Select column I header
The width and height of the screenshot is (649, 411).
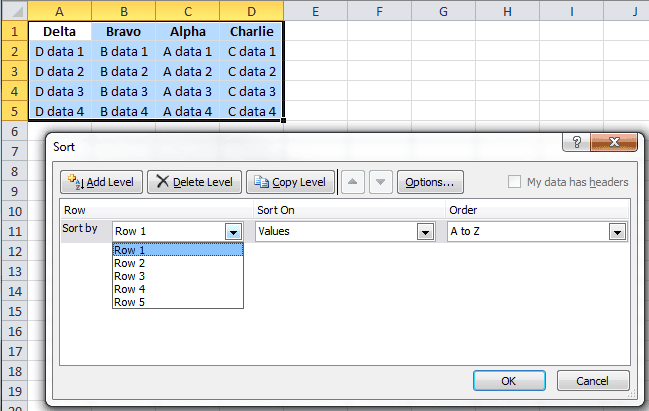click(572, 11)
